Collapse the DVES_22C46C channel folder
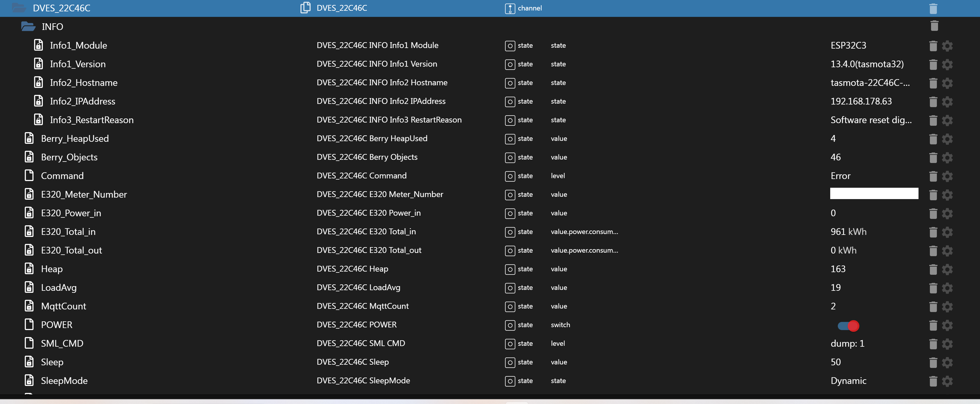This screenshot has height=404, width=980. [19, 8]
